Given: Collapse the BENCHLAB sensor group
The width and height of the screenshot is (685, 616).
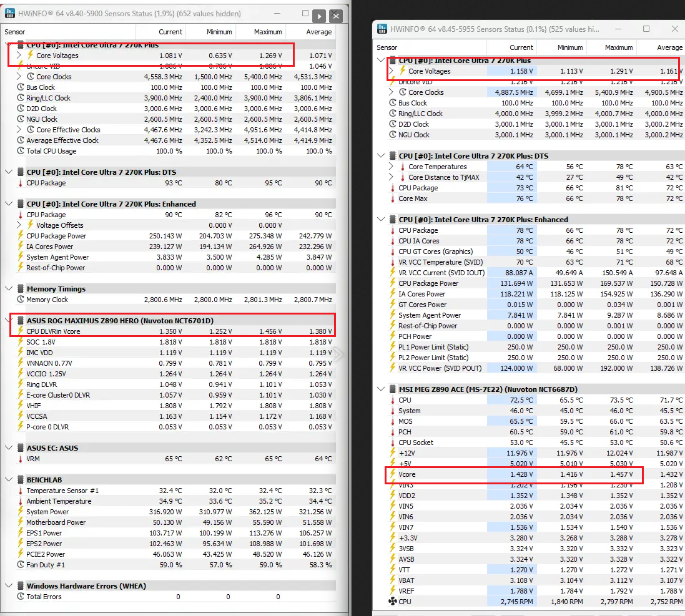Looking at the screenshot, I should [8, 480].
